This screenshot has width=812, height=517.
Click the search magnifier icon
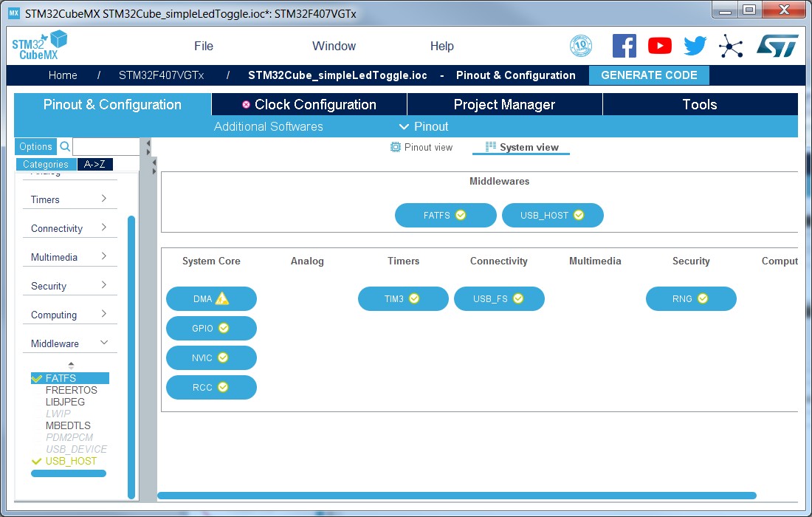pyautogui.click(x=65, y=146)
